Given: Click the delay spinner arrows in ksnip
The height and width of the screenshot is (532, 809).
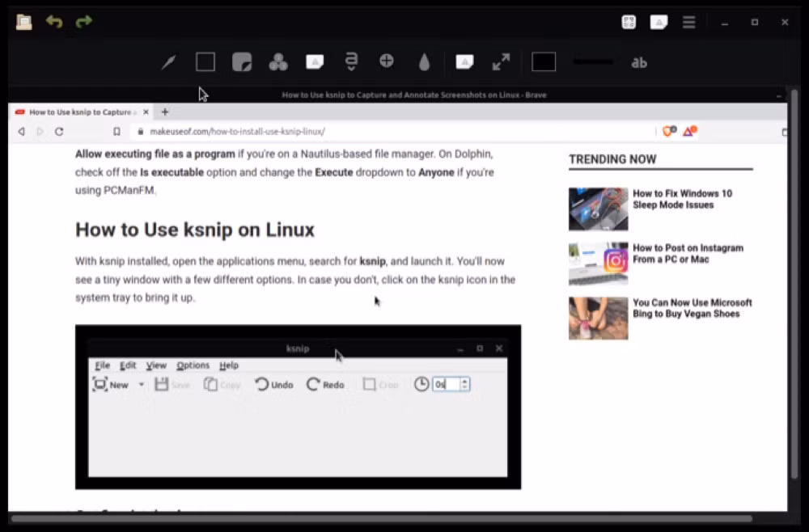Looking at the screenshot, I should [x=464, y=384].
